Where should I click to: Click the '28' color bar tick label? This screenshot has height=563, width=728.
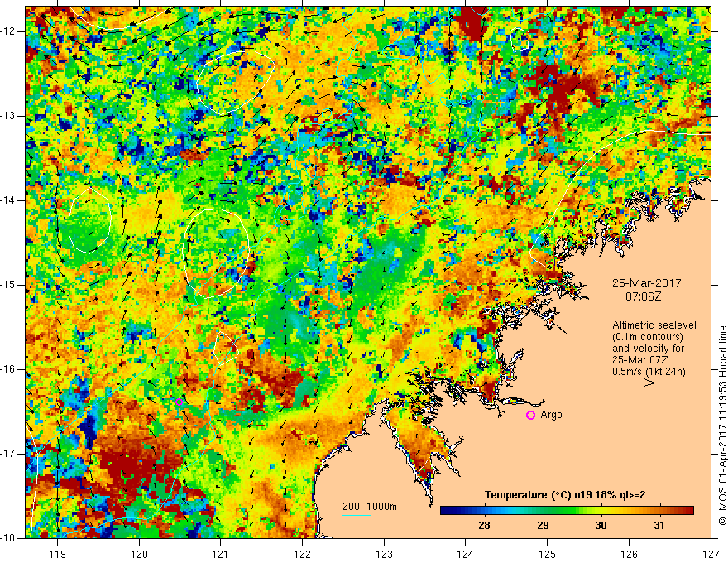tap(484, 526)
